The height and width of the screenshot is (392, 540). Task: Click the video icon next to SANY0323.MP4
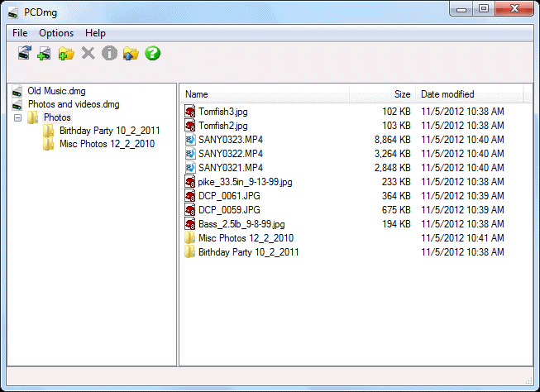click(x=190, y=140)
